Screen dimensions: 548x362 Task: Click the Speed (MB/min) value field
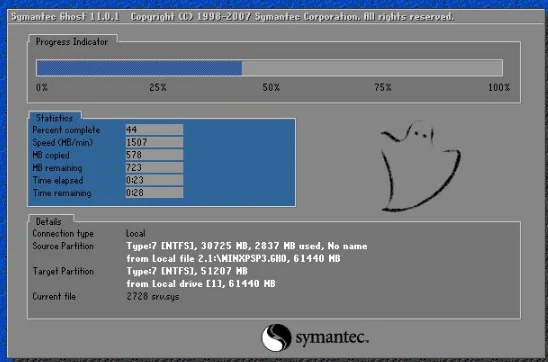pos(154,142)
